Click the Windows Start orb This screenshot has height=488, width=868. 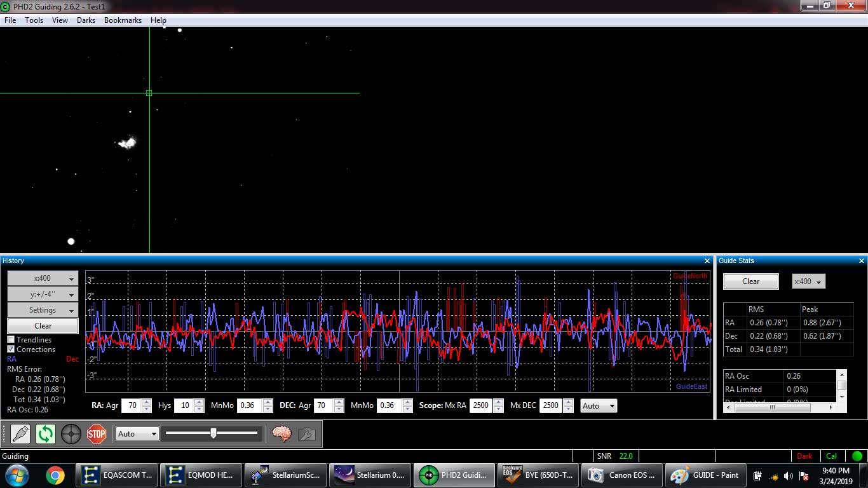tap(18, 475)
